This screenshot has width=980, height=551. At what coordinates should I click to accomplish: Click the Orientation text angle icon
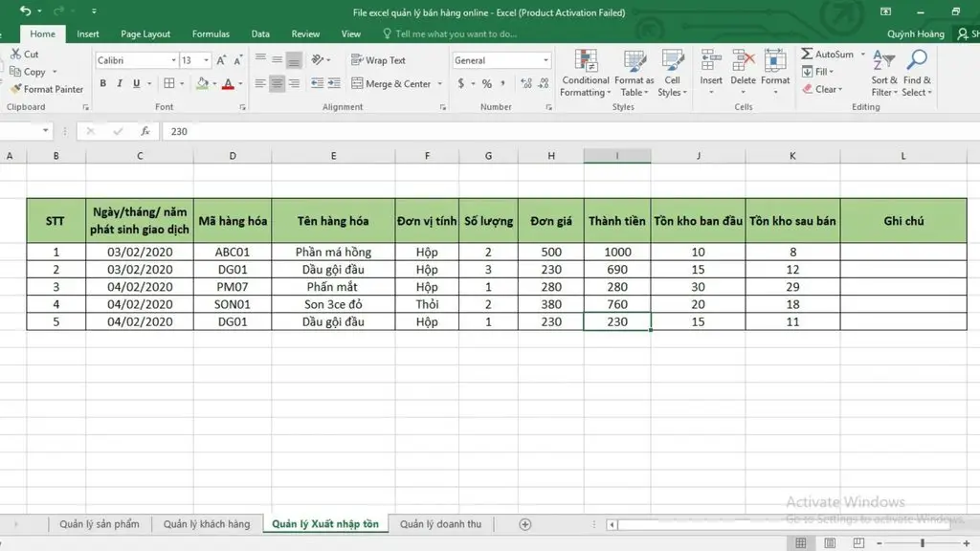pyautogui.click(x=318, y=60)
